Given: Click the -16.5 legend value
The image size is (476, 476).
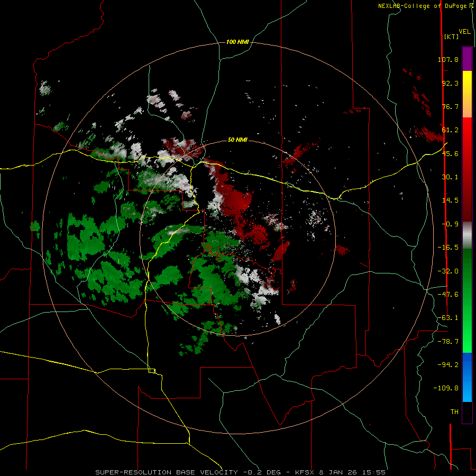Looking at the screenshot, I should point(448,248).
